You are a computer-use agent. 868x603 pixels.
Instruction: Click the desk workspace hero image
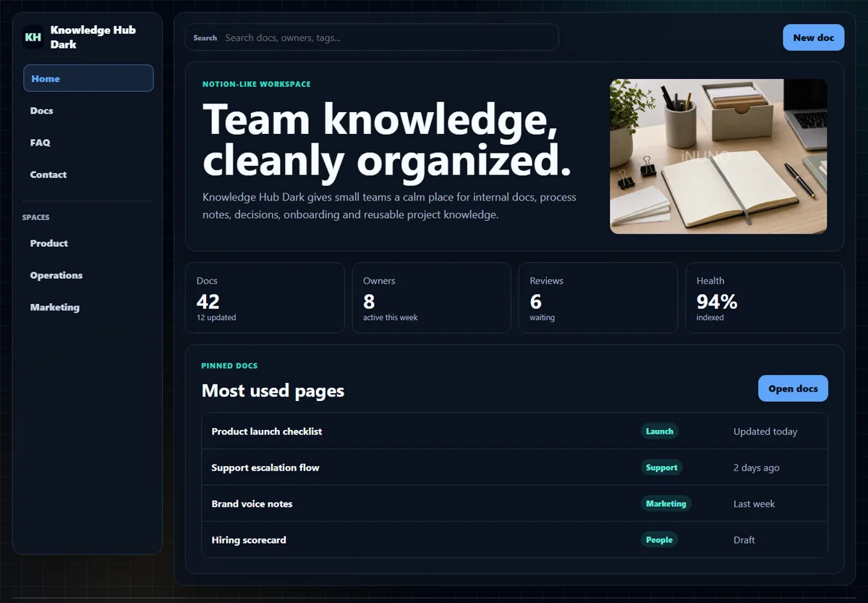(718, 156)
